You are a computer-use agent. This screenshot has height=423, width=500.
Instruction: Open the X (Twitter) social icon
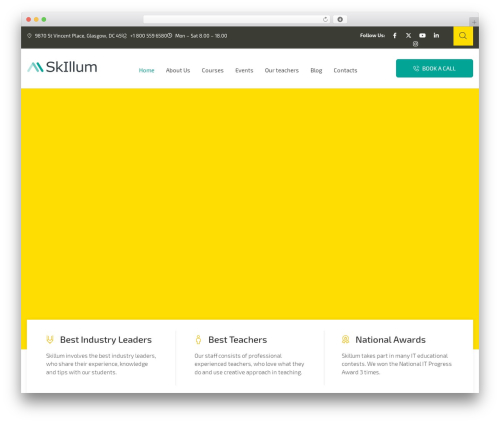tap(408, 35)
